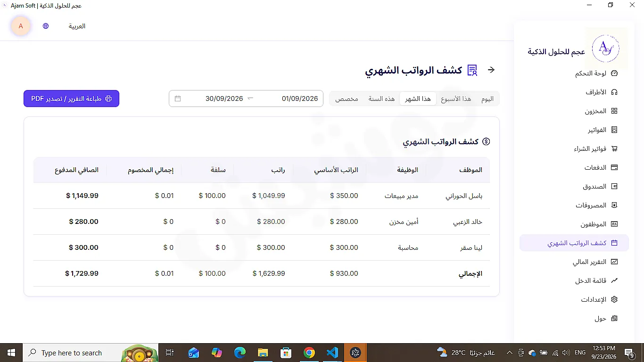This screenshot has width=644, height=362.
Task: Click the gear icon beside الإعدادات
Action: (614, 300)
